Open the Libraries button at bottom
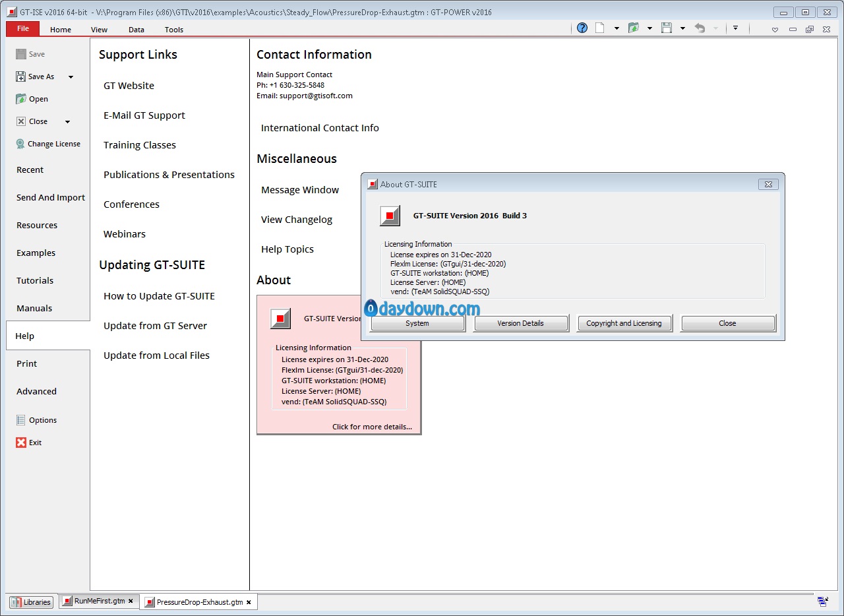This screenshot has width=844, height=616. click(x=31, y=601)
